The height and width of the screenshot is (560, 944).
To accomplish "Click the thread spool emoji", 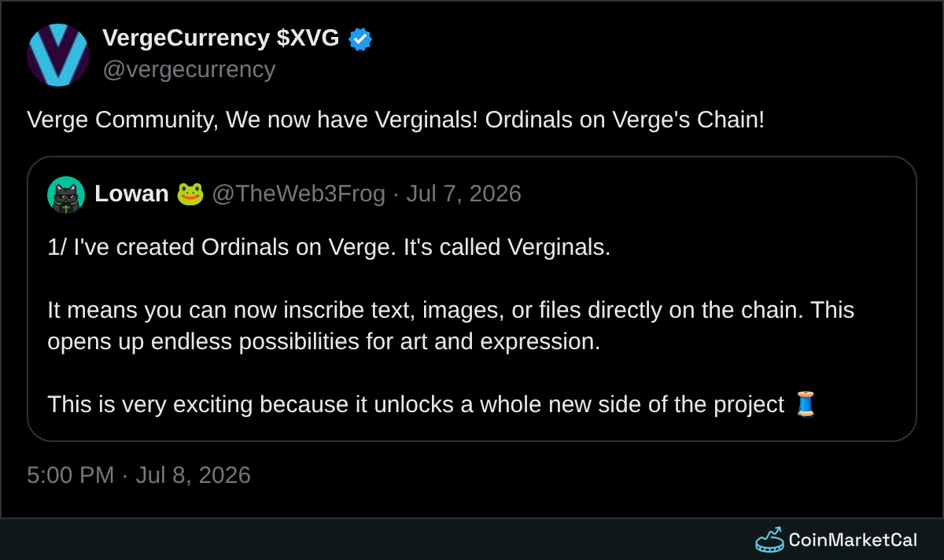I will pos(806,404).
